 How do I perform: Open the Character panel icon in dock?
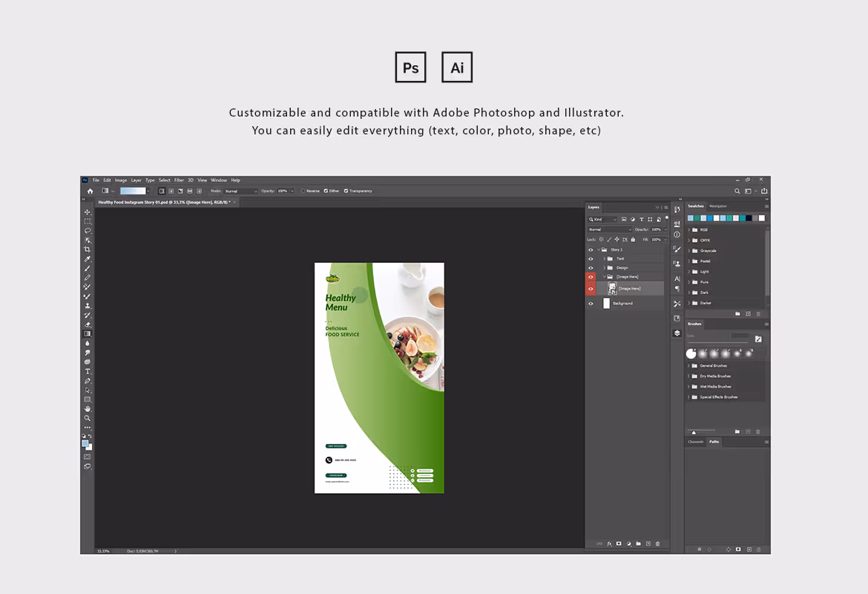pos(677,278)
